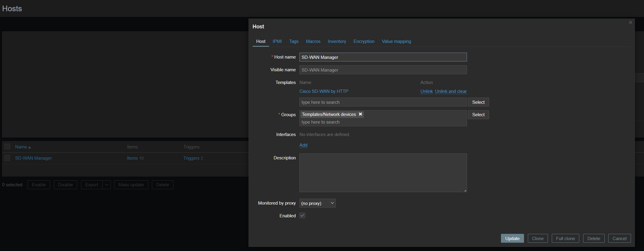Click the Full clone button
Screen dimensions: 644x251
click(x=565, y=238)
